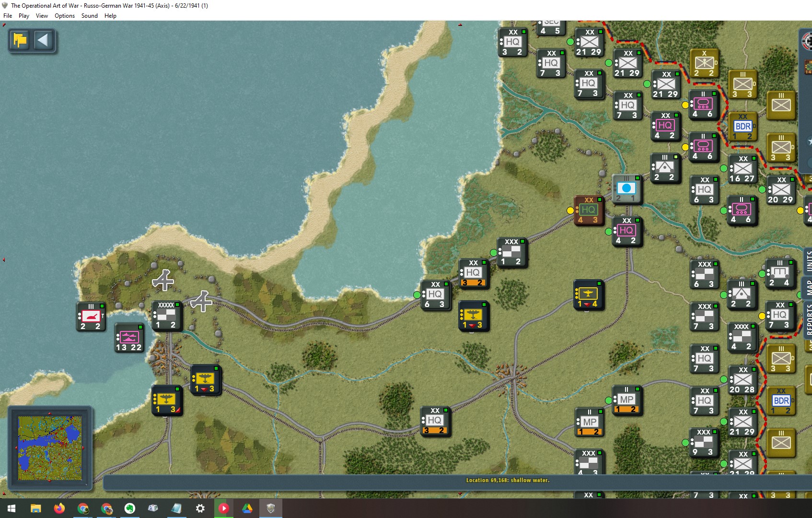
Task: Select the XXX corps counter 9-3
Action: click(703, 442)
